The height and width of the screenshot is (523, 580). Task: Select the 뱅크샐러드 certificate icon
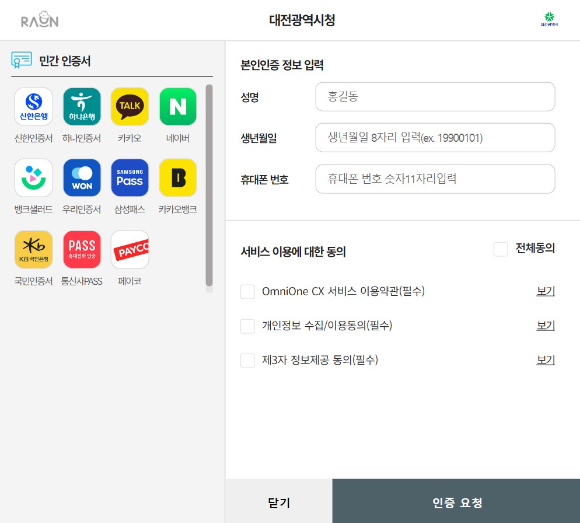click(x=33, y=178)
